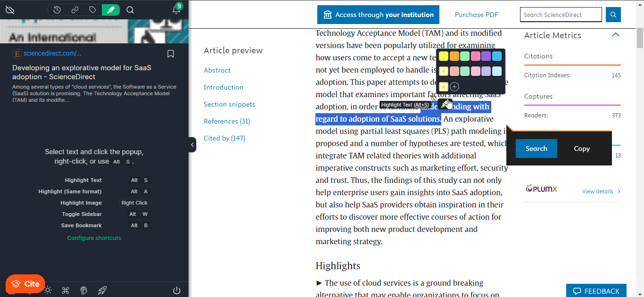The width and height of the screenshot is (644, 297).
Task: Collapse the Article Metrics section chevron
Action: (x=615, y=35)
